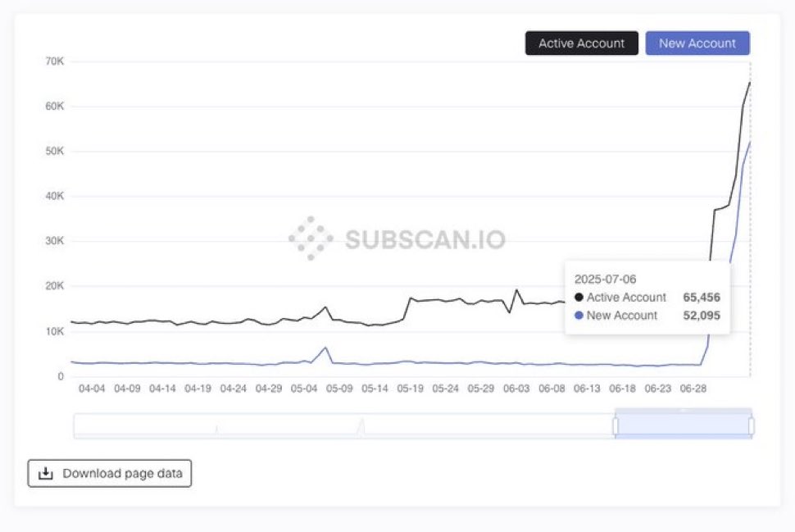795x532 pixels.
Task: Click the 2025-07-06 tooltip date
Action: (x=606, y=279)
